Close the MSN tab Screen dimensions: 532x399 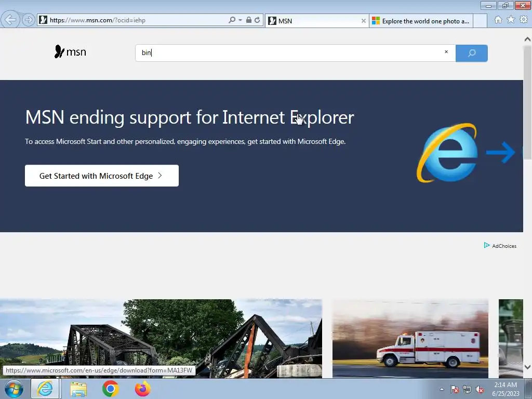click(363, 21)
